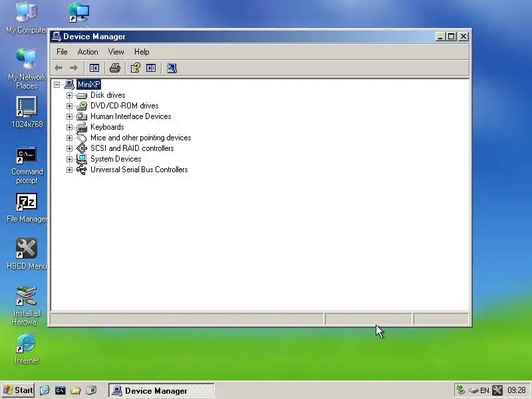Expand the Keyboards node
This screenshot has height=399, width=532.
[70, 127]
